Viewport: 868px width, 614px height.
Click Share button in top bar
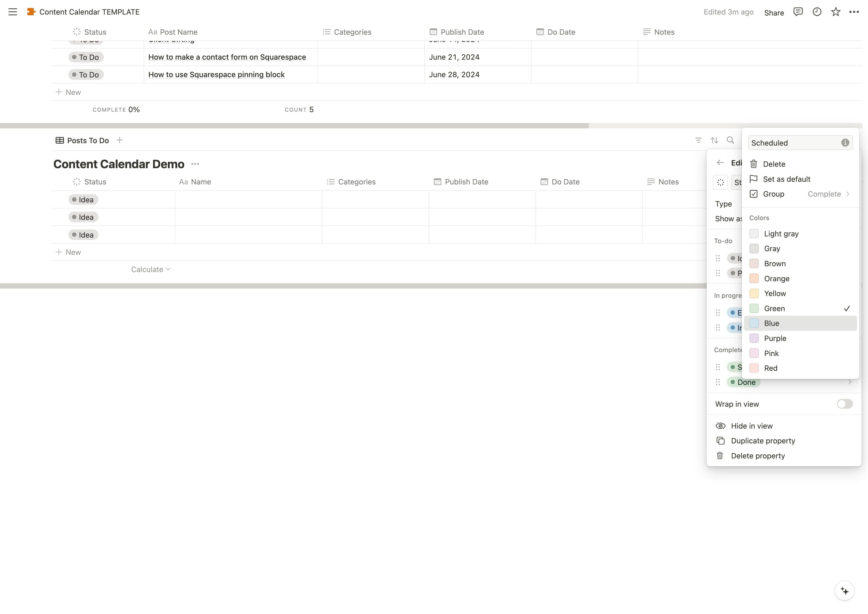click(x=774, y=12)
